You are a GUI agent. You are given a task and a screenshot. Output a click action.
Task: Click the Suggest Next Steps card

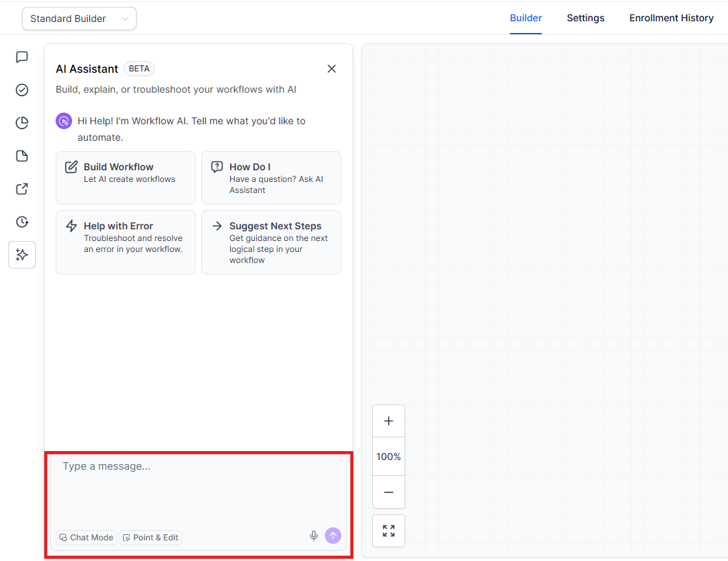271,242
